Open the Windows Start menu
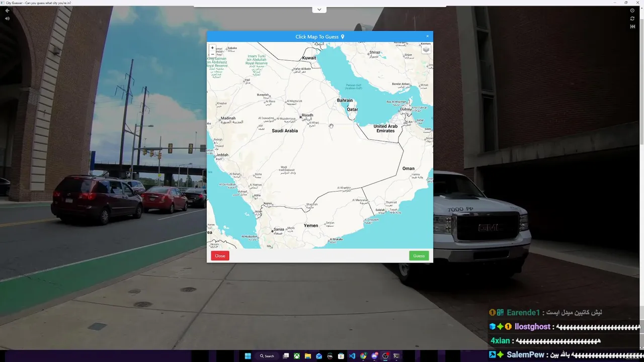644x362 pixels. 248,356
